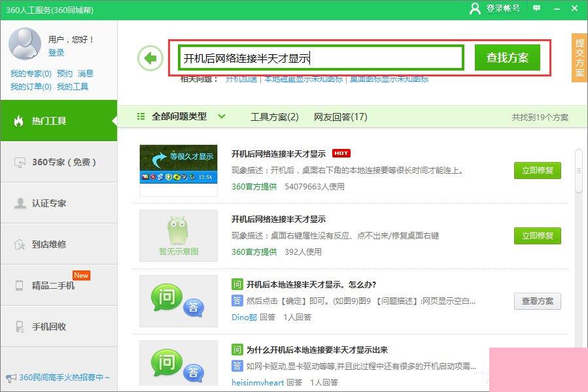Click related link 本地磁盘显示未知图标

coord(303,79)
